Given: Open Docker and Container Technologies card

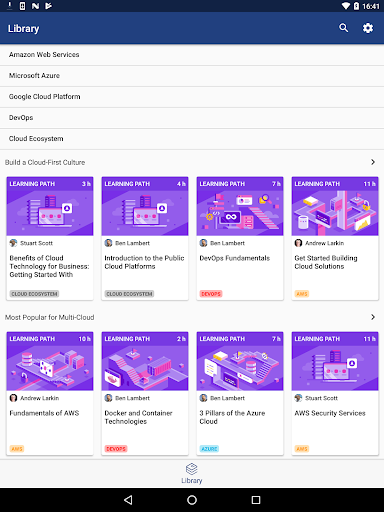Looking at the screenshot, I should (x=145, y=393).
